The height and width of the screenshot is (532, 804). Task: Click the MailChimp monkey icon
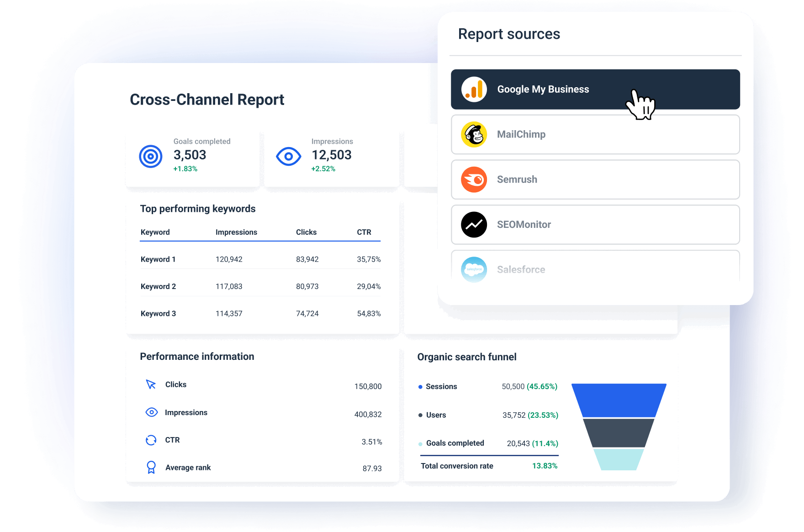474,134
